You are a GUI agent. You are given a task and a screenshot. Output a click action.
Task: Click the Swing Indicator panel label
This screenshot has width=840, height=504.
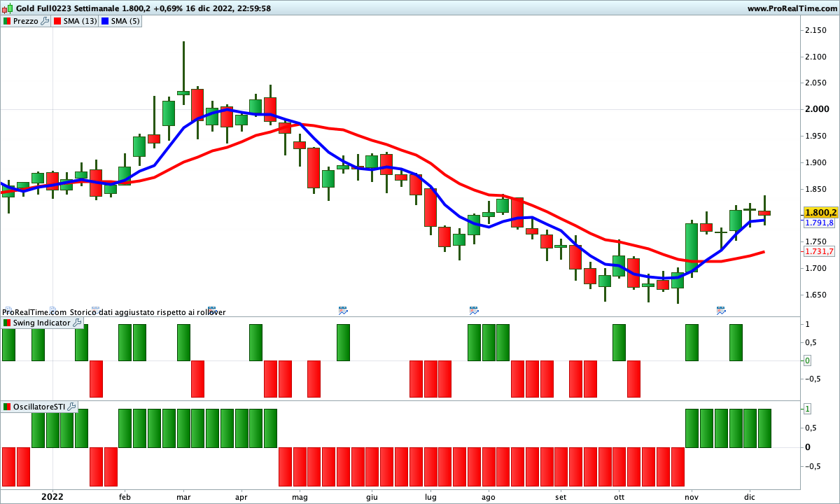point(41,323)
